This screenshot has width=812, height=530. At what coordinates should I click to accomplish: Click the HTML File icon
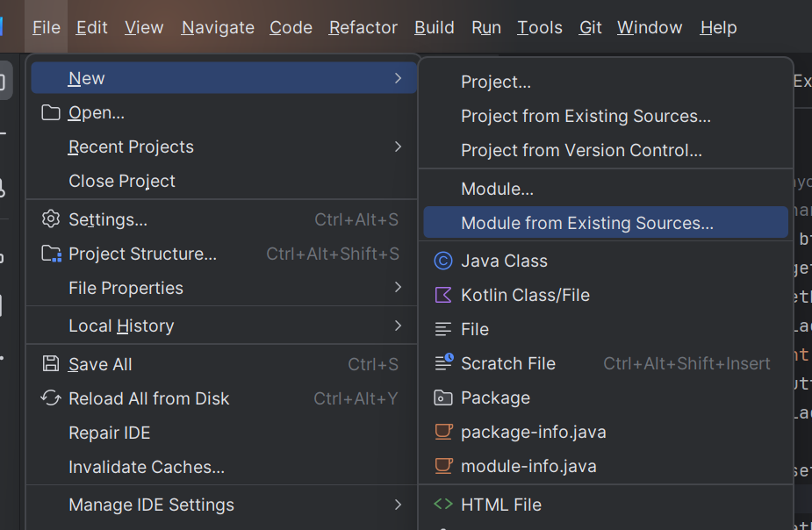pyautogui.click(x=443, y=505)
